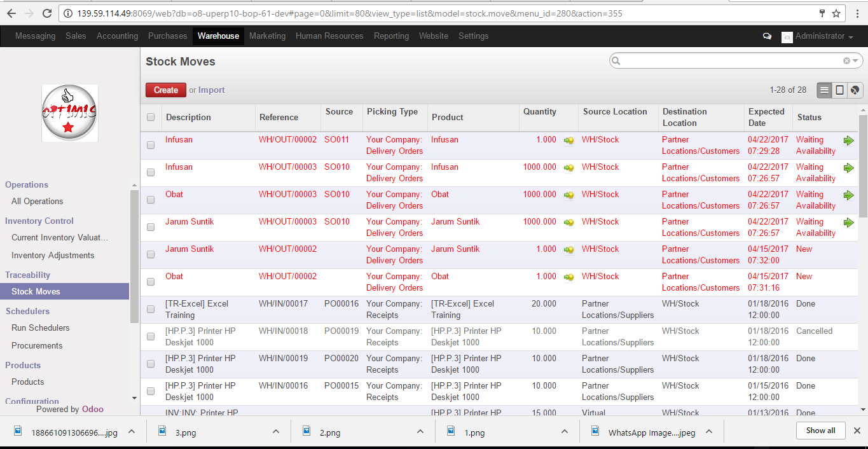This screenshot has height=449, width=868.
Task: Open options chevron for 3.png download
Action: coord(276,431)
